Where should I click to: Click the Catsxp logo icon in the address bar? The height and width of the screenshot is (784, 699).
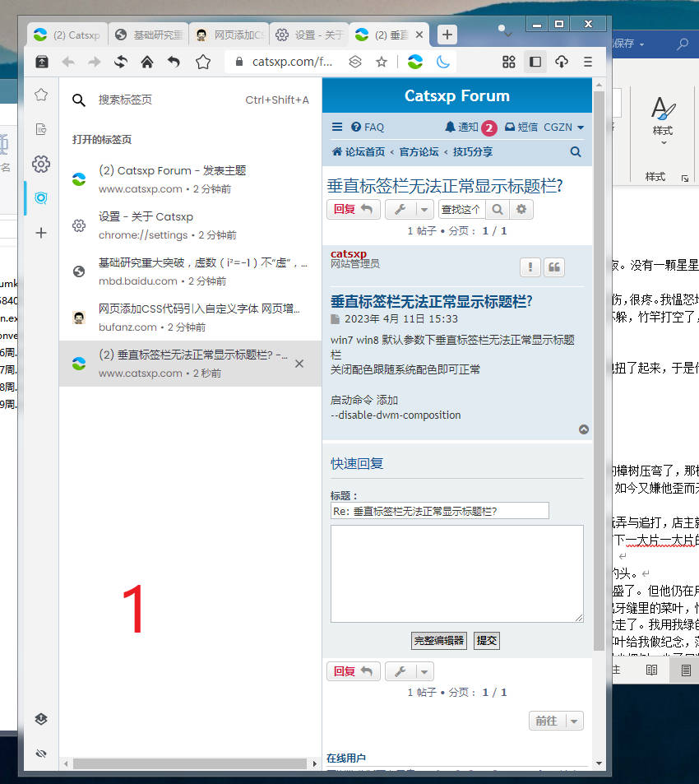415,62
